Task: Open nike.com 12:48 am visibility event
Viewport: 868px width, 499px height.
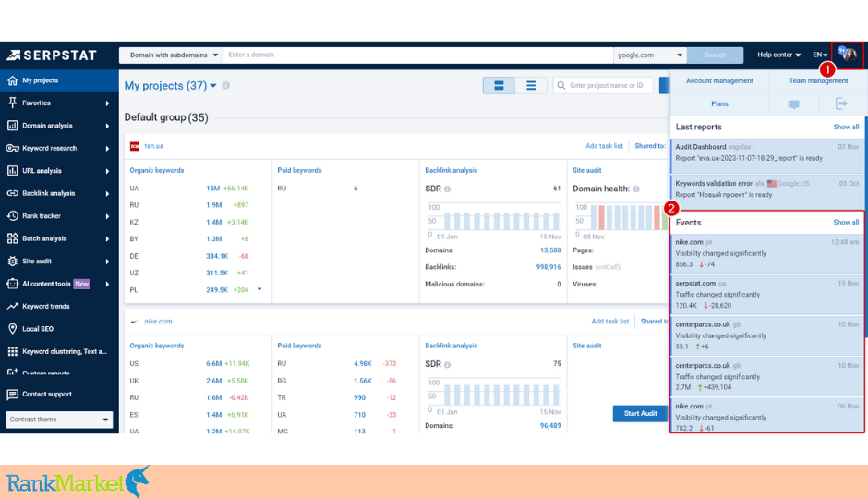Action: click(767, 253)
